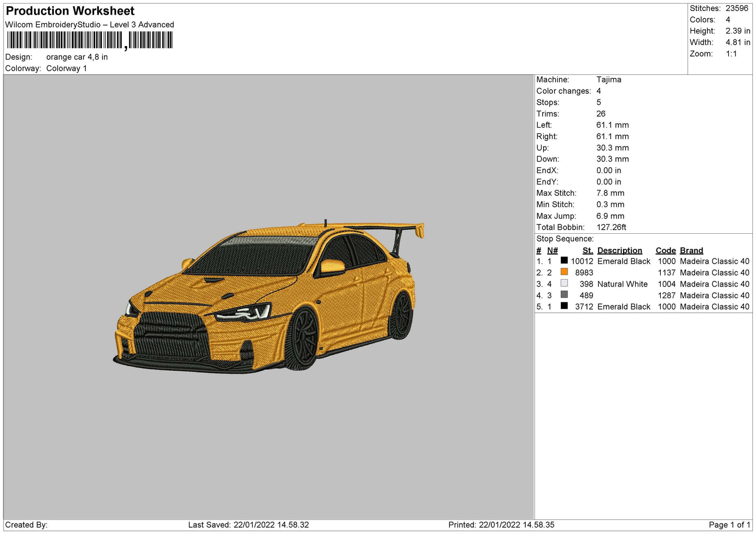Click the Width value '4.81 in'
Image resolution: width=756 pixels, height=534 pixels.
pos(738,42)
